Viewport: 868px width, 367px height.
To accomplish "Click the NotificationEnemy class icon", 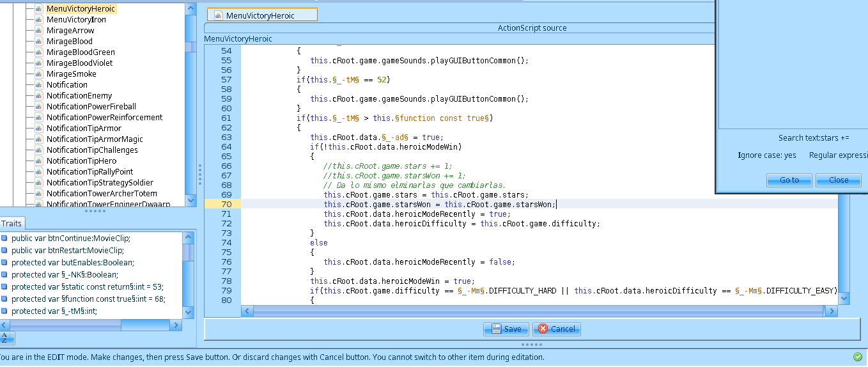I will click(x=39, y=96).
